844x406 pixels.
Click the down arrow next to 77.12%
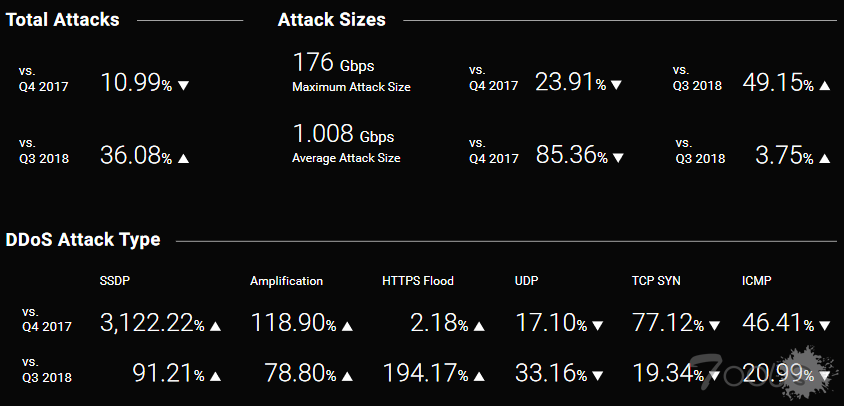[x=714, y=325]
